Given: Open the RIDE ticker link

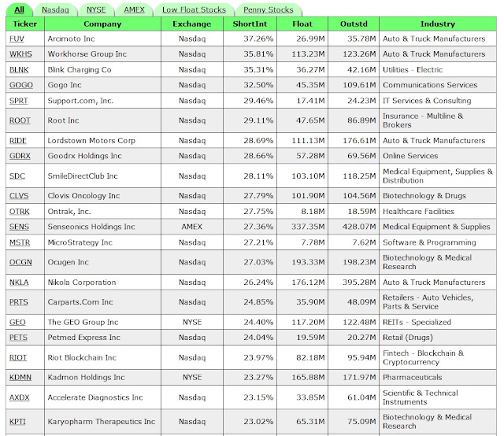Looking at the screenshot, I should coord(18,141).
